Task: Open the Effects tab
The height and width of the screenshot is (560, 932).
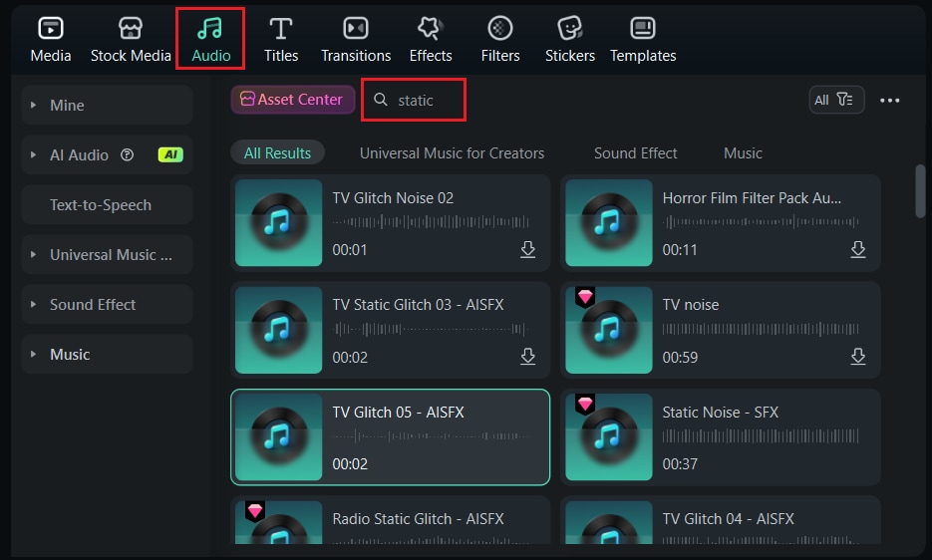Action: pyautogui.click(x=431, y=39)
